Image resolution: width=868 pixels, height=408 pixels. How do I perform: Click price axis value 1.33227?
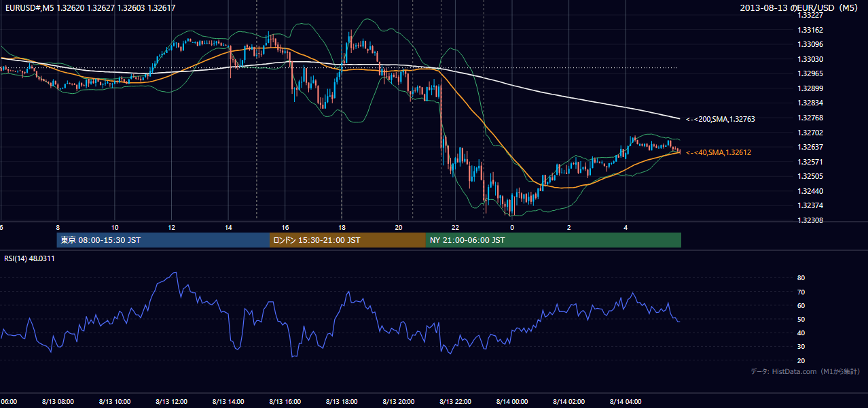(810, 15)
